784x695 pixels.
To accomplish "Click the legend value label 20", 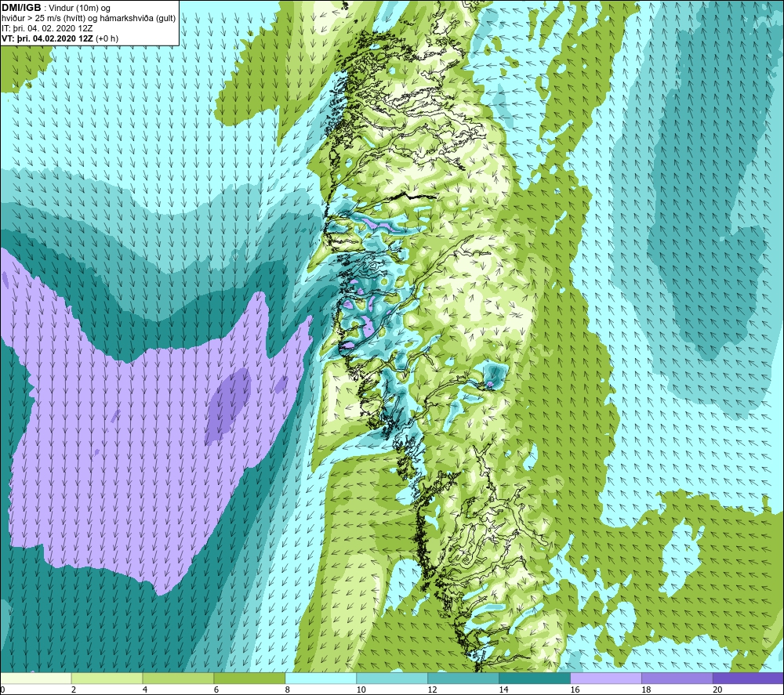I will coord(717,690).
